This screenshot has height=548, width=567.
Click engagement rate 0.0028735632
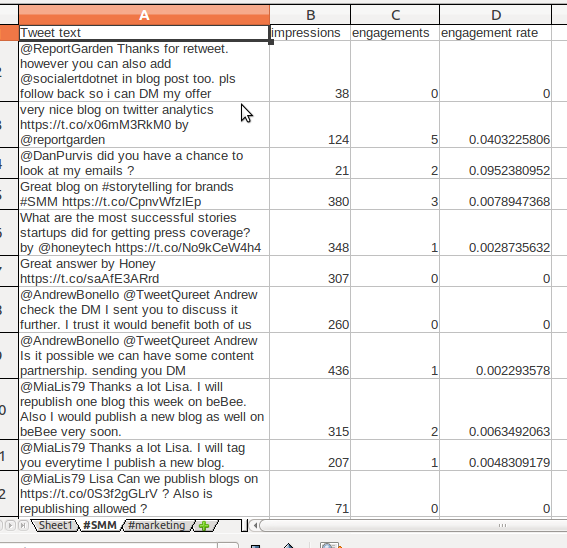(495, 233)
